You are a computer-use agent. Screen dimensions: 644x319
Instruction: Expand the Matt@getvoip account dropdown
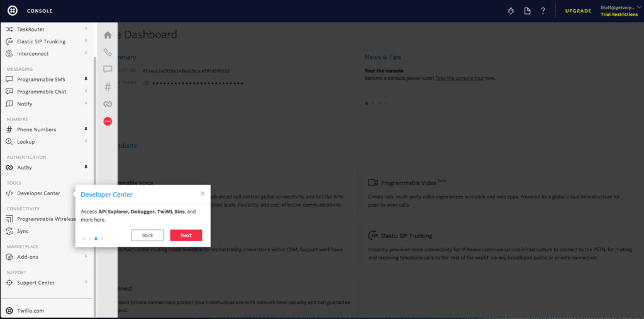pyautogui.click(x=622, y=8)
